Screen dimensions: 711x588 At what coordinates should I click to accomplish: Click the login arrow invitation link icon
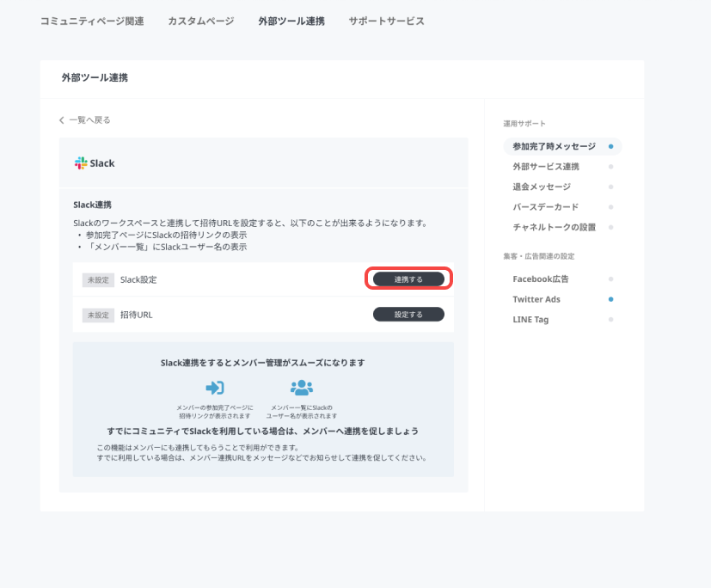[215, 388]
